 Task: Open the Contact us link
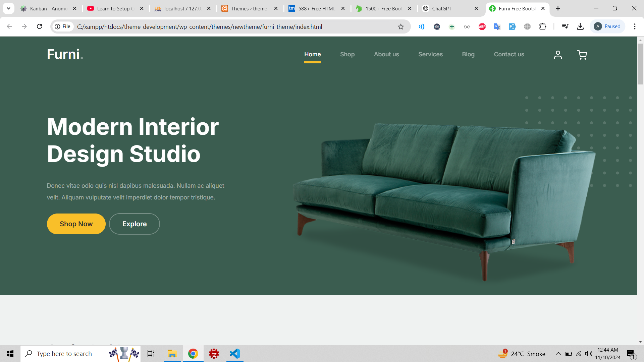509,54
